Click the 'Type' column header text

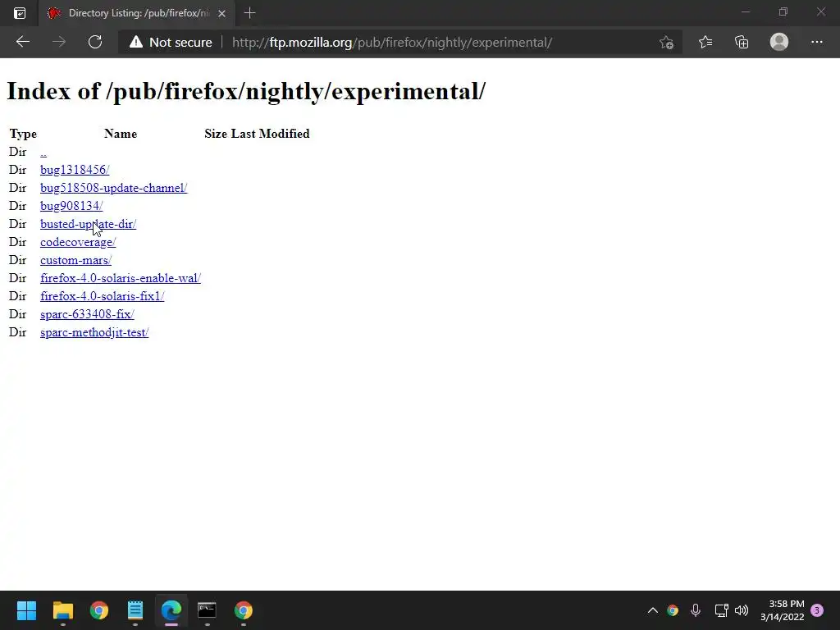tap(23, 134)
